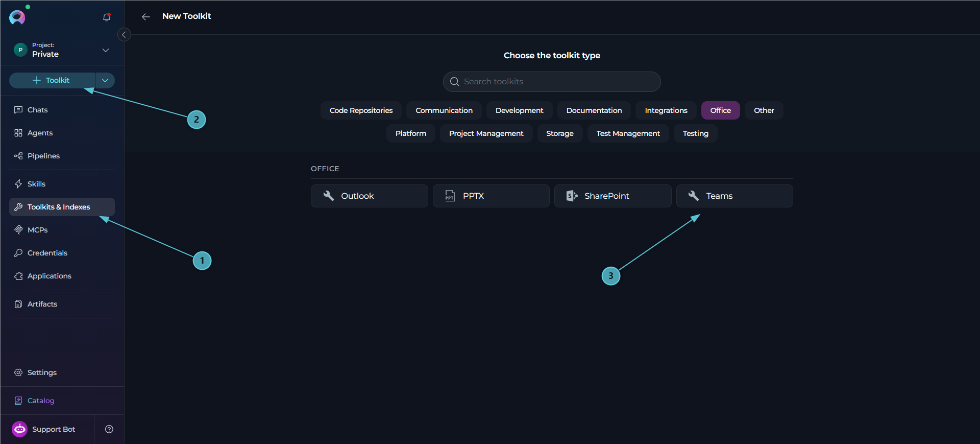Expand the Project Private dropdown
Image resolution: width=980 pixels, height=444 pixels.
pyautogui.click(x=106, y=50)
